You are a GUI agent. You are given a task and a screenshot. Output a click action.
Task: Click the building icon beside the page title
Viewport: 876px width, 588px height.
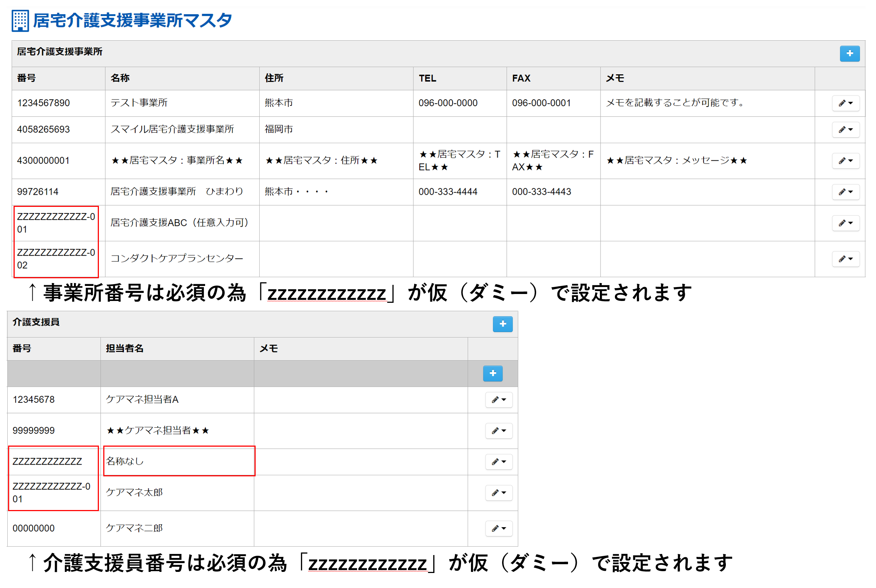tap(20, 21)
